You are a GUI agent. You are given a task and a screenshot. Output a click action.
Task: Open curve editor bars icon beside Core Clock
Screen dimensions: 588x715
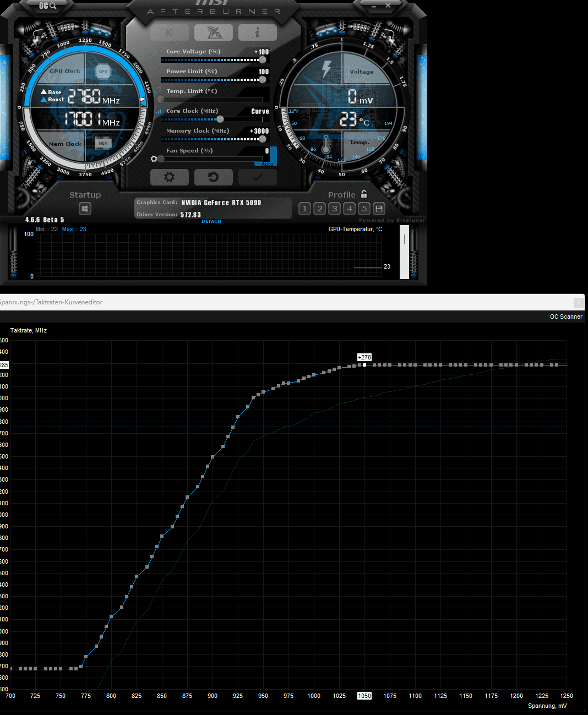coord(159,111)
